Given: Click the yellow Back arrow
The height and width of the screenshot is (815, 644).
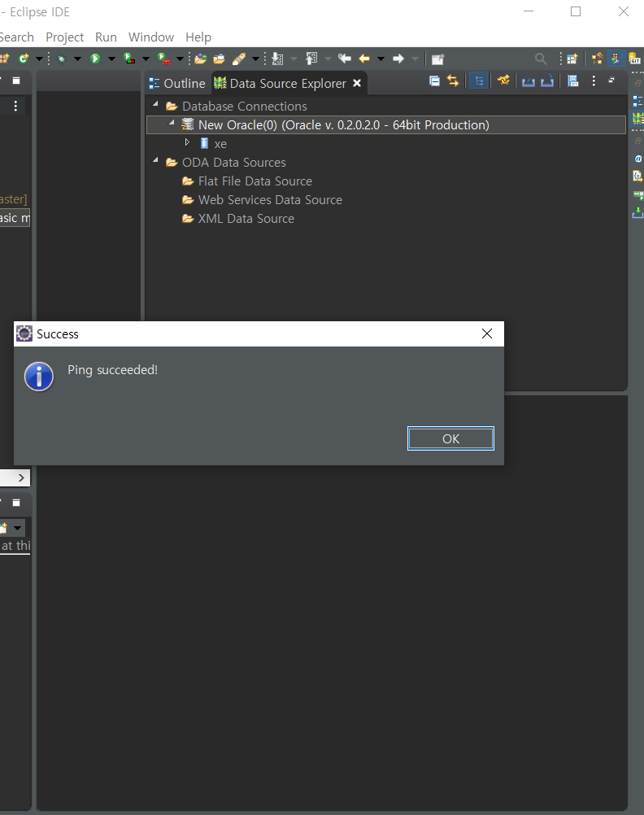Looking at the screenshot, I should tap(364, 59).
